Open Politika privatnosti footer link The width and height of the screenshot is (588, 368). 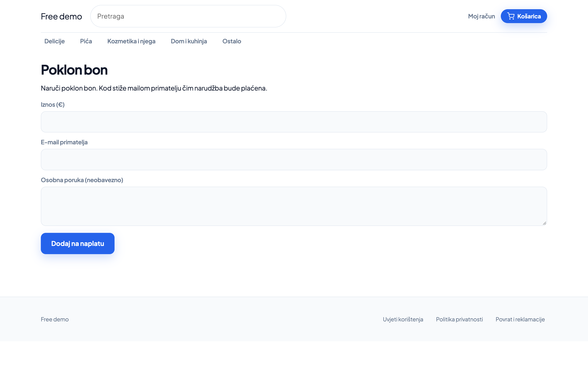coord(459,319)
